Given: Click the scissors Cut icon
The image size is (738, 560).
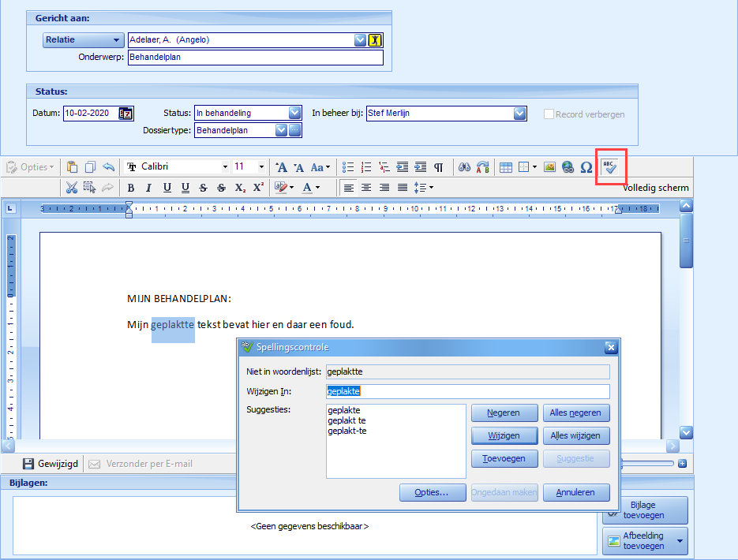Looking at the screenshot, I should 72,188.
